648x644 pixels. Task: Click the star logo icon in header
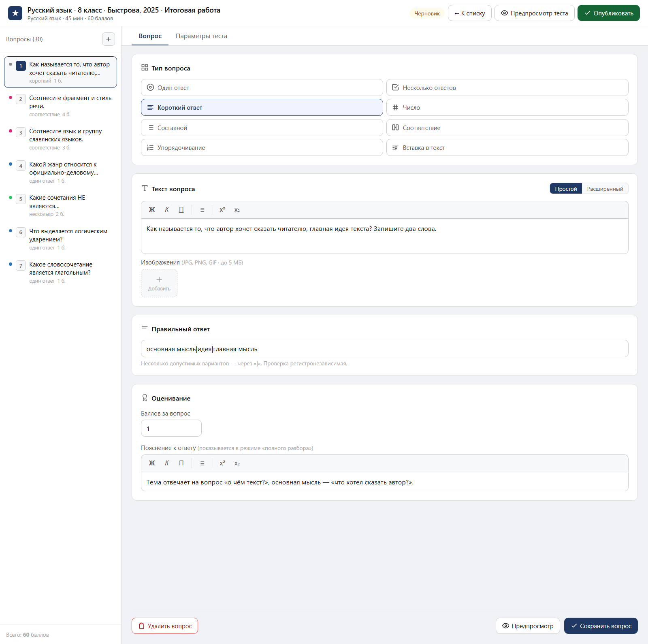point(15,13)
